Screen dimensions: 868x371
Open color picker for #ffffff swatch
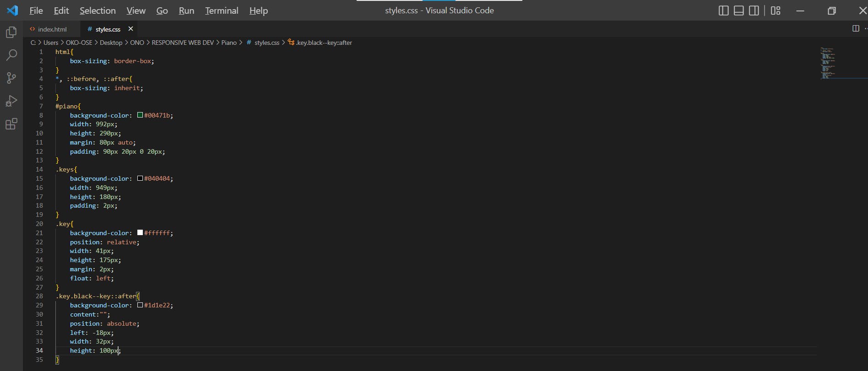(140, 233)
